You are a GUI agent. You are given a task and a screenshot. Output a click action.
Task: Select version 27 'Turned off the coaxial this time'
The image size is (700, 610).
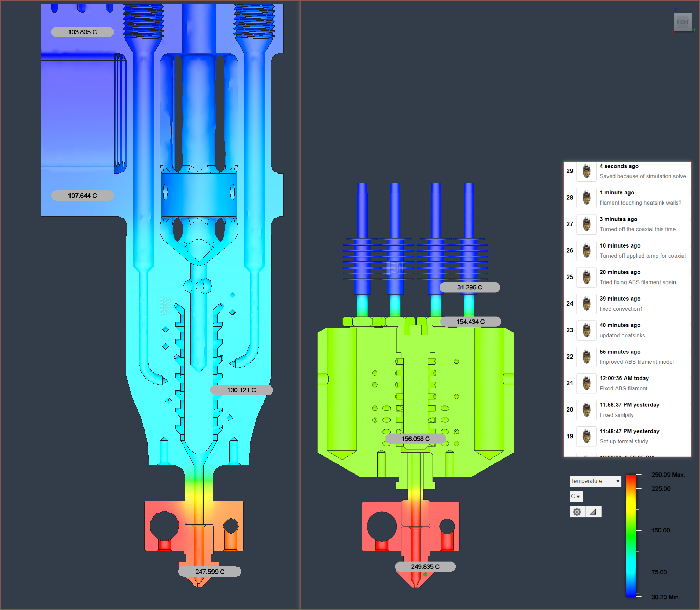coord(637,229)
